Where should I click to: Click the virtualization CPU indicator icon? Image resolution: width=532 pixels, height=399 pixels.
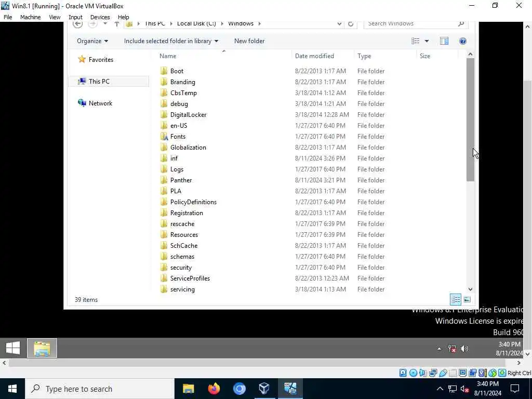tap(482, 373)
